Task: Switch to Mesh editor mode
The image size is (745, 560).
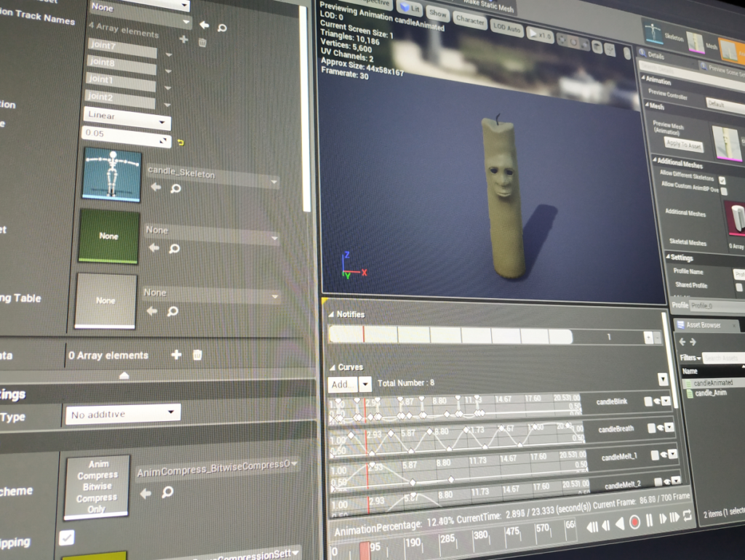Action: 702,43
